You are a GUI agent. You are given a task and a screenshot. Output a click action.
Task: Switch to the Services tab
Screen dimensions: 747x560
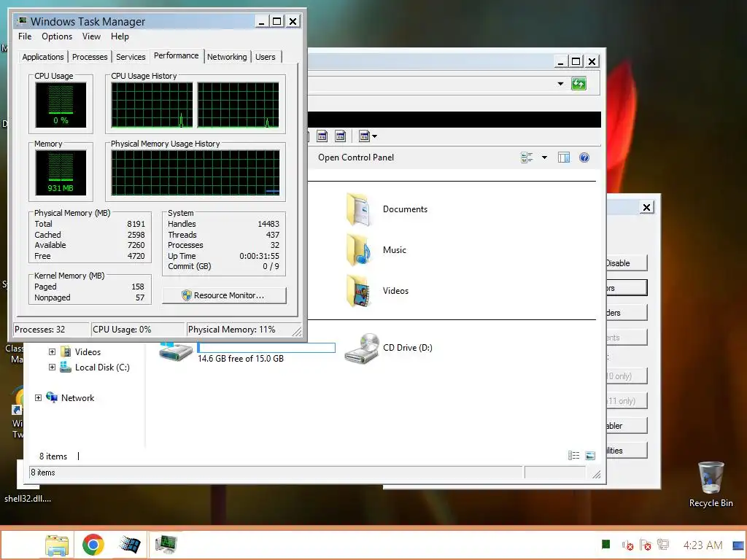[x=131, y=57]
